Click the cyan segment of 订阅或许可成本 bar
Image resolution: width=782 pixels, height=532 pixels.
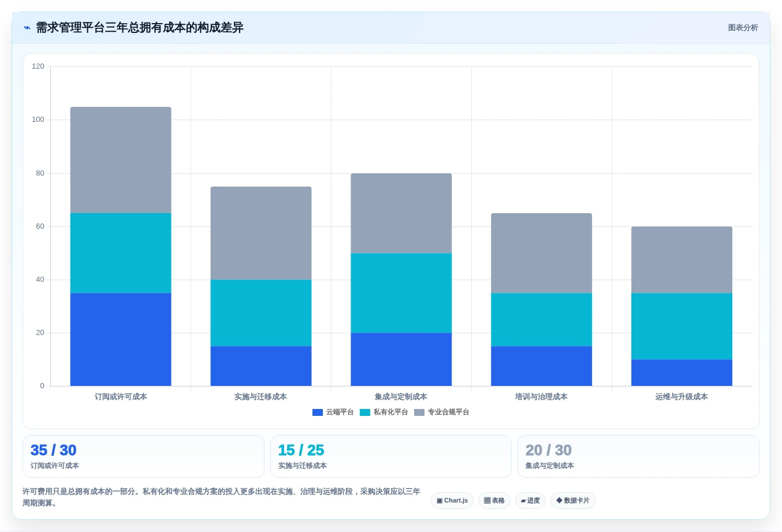(121, 254)
